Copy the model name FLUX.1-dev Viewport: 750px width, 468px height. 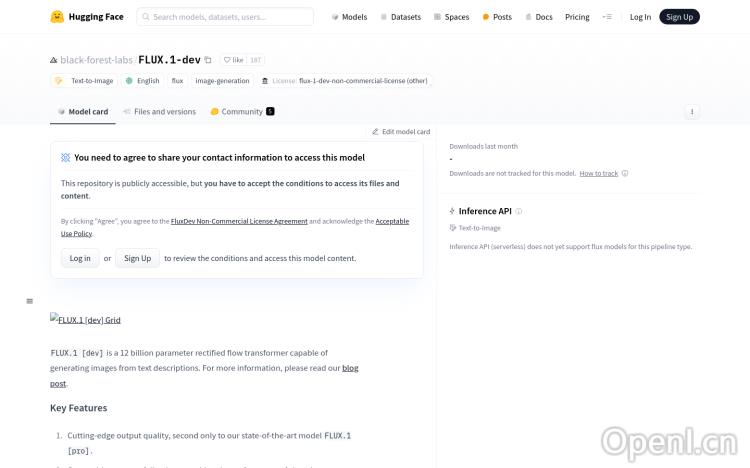(x=208, y=60)
